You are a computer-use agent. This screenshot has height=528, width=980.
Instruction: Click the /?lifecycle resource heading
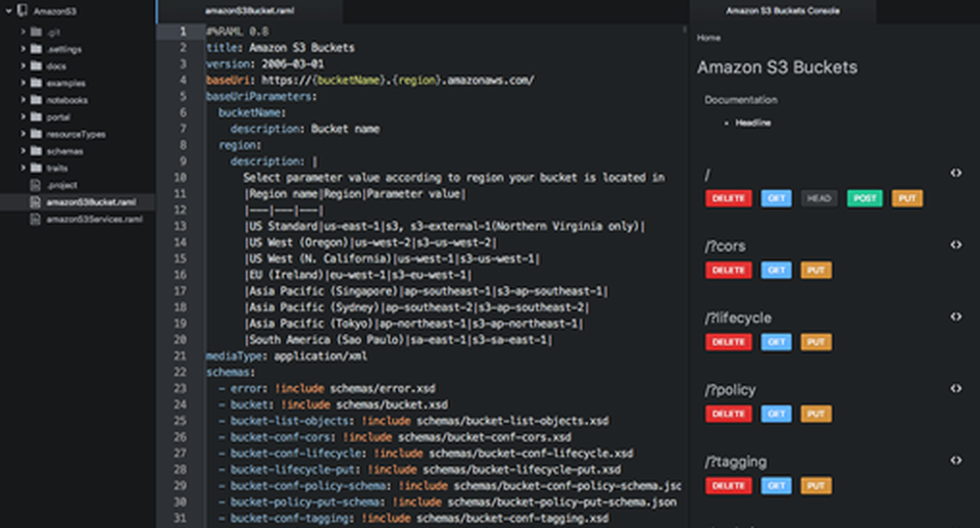pyautogui.click(x=738, y=318)
